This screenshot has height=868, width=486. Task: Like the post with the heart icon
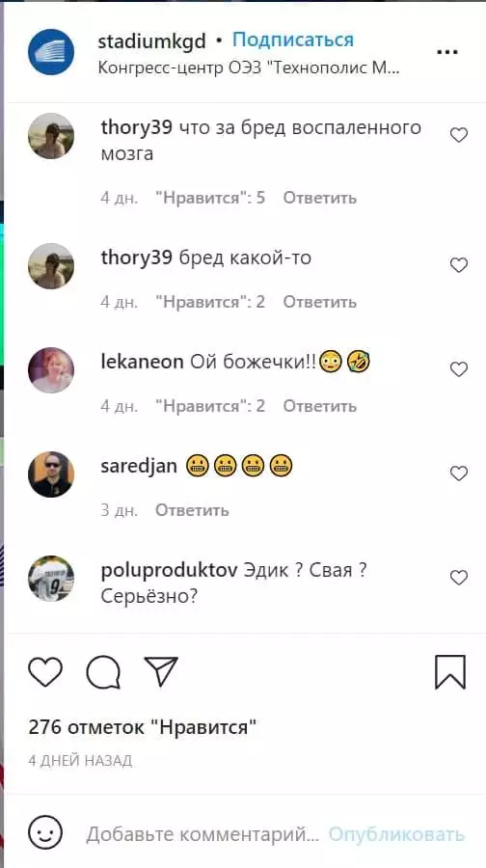(x=45, y=672)
